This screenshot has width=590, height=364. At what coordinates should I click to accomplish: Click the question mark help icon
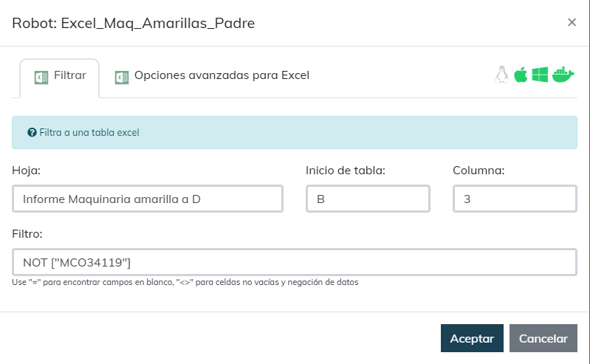tap(32, 133)
